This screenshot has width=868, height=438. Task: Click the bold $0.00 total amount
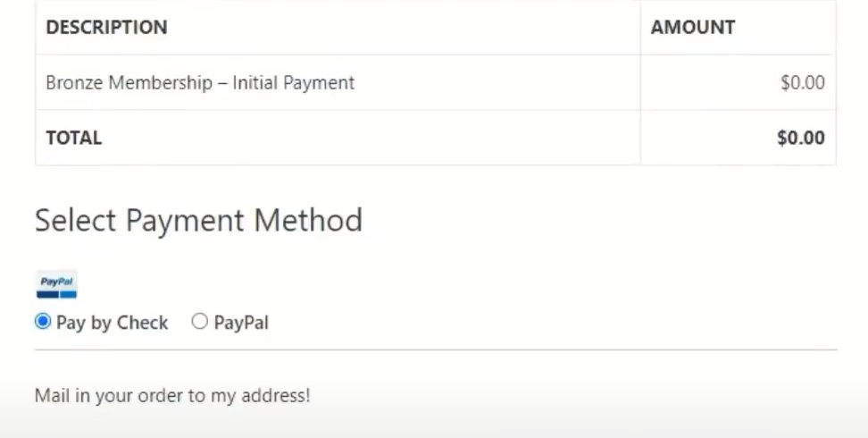click(800, 138)
